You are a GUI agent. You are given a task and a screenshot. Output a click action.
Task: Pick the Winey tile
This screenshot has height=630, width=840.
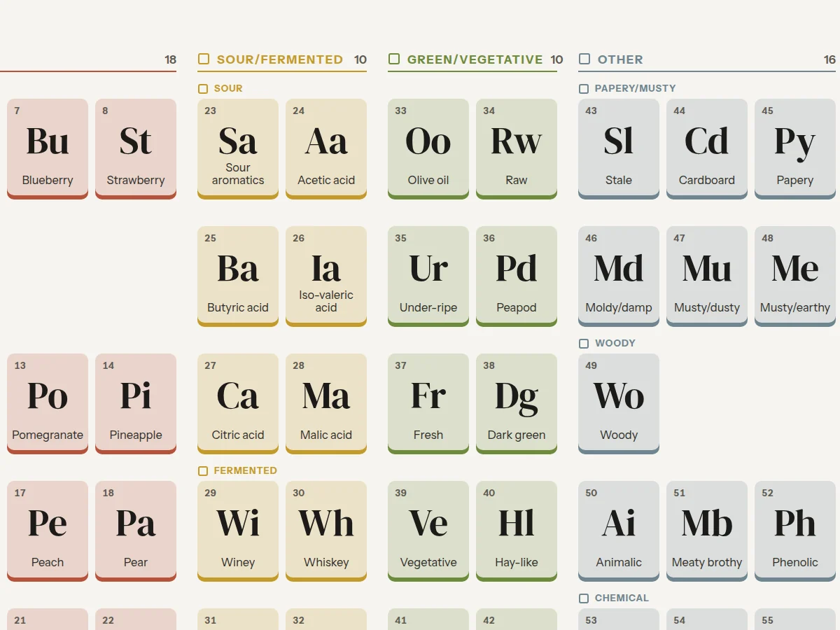[238, 531]
